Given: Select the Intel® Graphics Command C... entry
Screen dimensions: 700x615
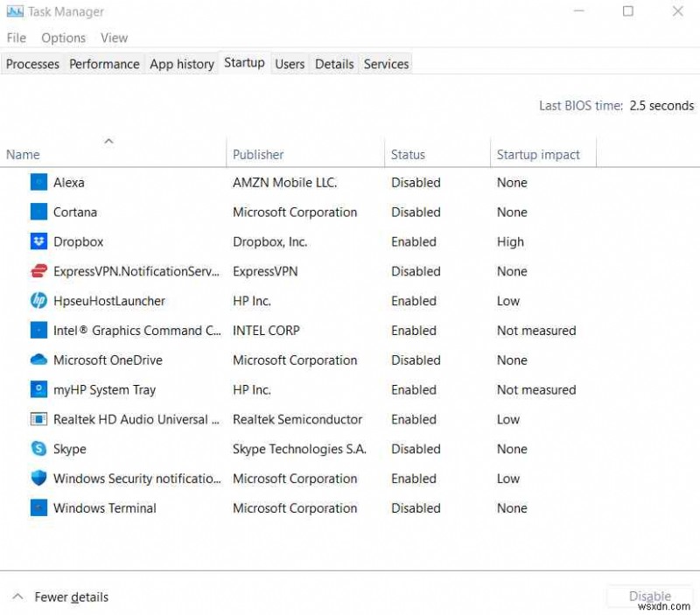Looking at the screenshot, I should 137,331.
